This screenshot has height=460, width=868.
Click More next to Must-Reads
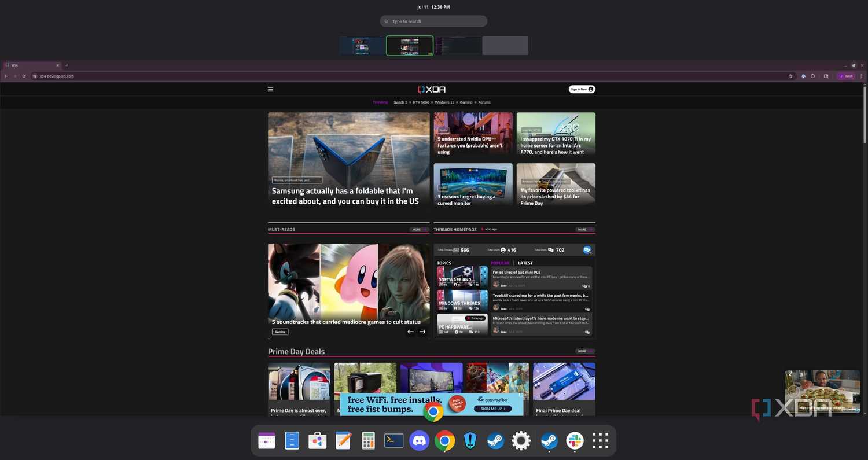pyautogui.click(x=420, y=230)
